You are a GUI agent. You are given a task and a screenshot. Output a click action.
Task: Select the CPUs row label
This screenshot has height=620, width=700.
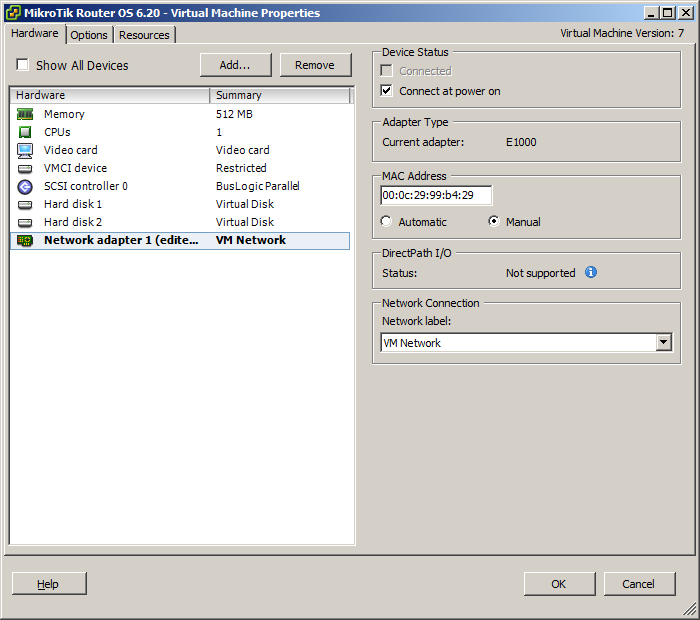tap(57, 132)
